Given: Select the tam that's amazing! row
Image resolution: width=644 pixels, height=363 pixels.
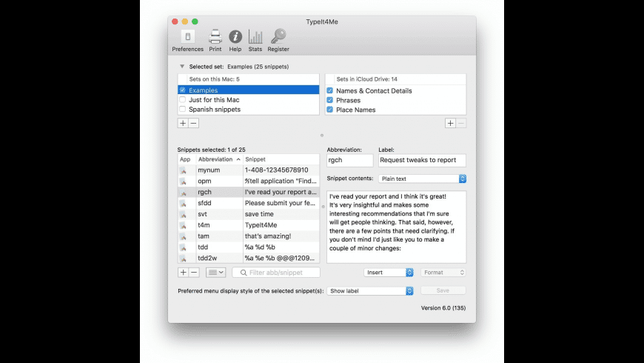Looking at the screenshot, I should (249, 236).
